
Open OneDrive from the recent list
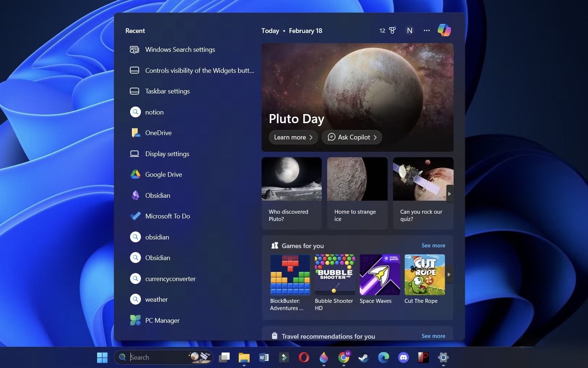[x=158, y=133]
